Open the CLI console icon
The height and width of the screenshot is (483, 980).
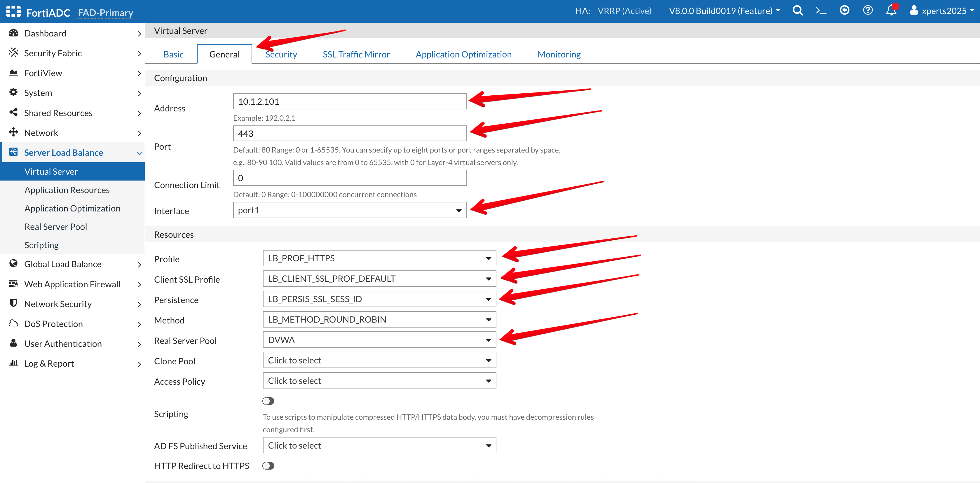click(821, 11)
